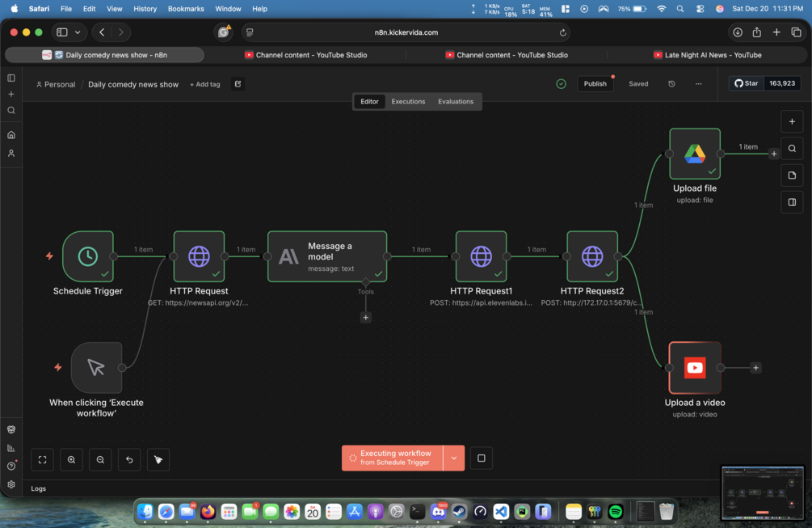812x528 pixels.
Task: Zoom in on the canvas
Action: click(x=71, y=459)
